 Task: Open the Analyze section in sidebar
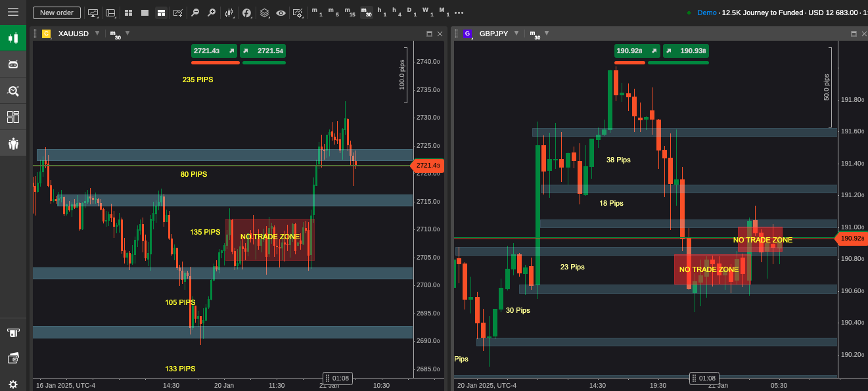click(13, 91)
